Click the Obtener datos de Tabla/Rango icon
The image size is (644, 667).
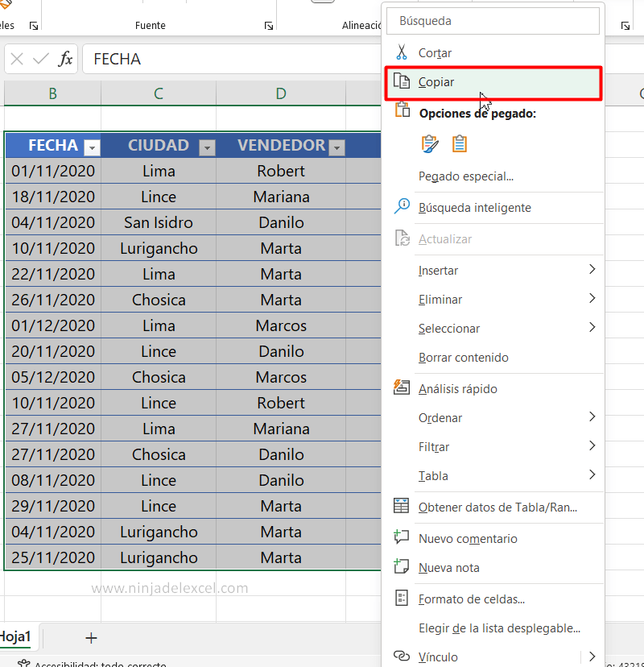click(401, 504)
